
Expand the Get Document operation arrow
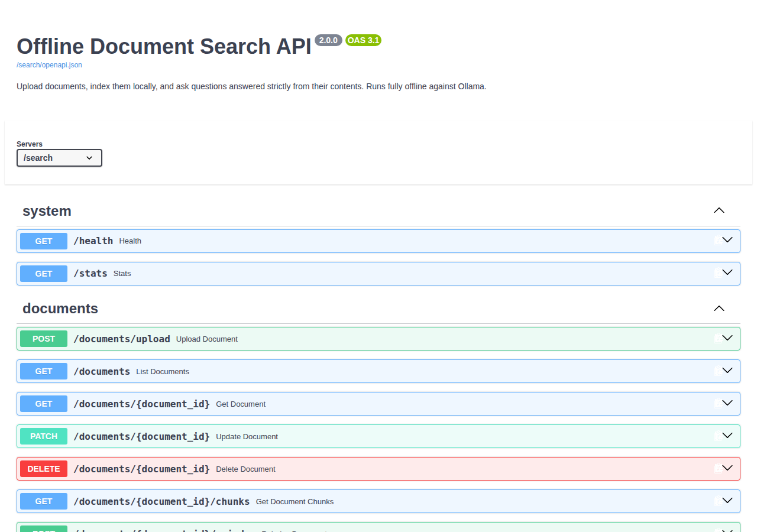727,403
